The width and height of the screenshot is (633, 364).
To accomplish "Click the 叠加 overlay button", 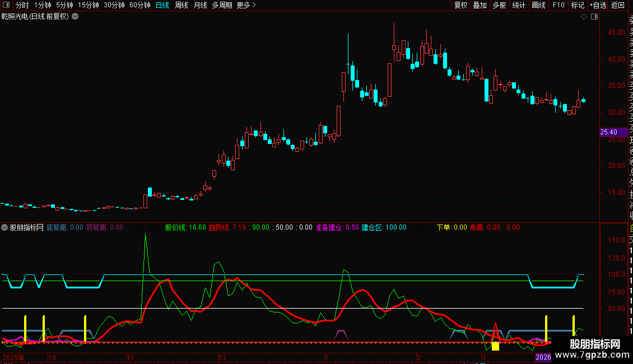I will (480, 5).
